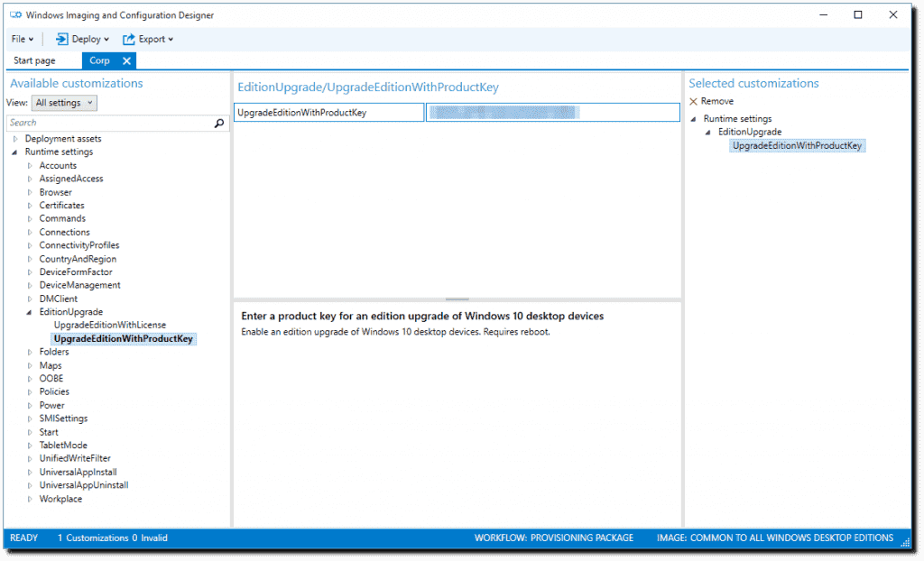Screen dimensions: 924x561
Task: Select UpgradeEditionWithProductKey in Available customizations tree
Action: [x=123, y=339]
